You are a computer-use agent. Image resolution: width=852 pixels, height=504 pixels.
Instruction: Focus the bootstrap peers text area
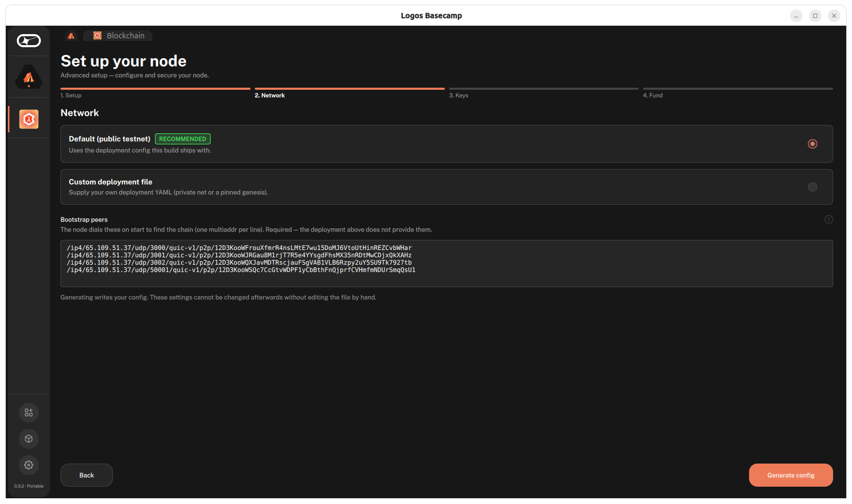[x=446, y=264]
